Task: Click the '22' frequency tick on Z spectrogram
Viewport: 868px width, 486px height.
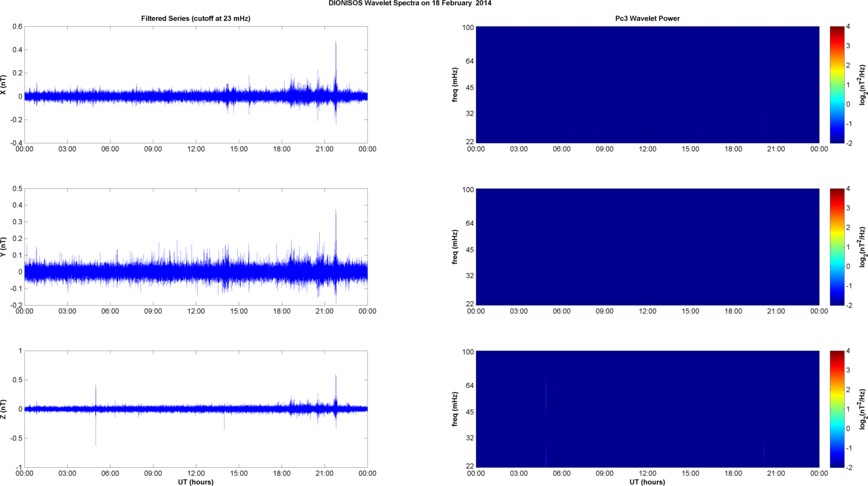Action: coord(470,466)
